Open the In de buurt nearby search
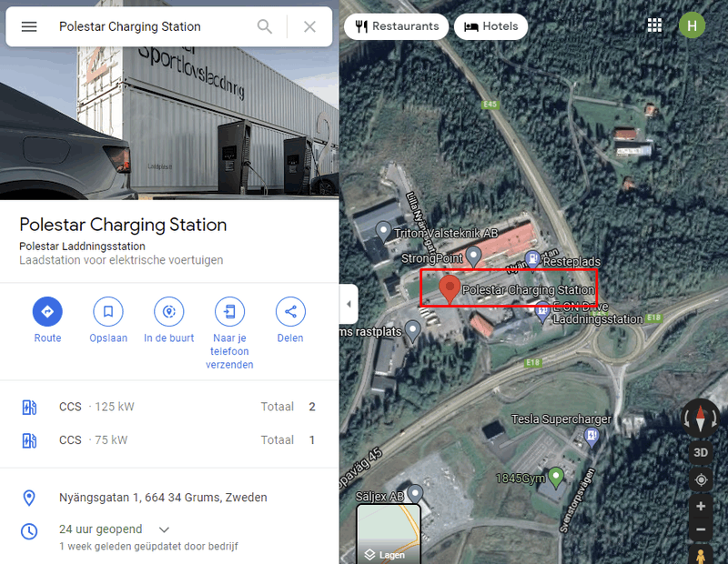Viewport: 728px width, 564px height. [x=169, y=311]
